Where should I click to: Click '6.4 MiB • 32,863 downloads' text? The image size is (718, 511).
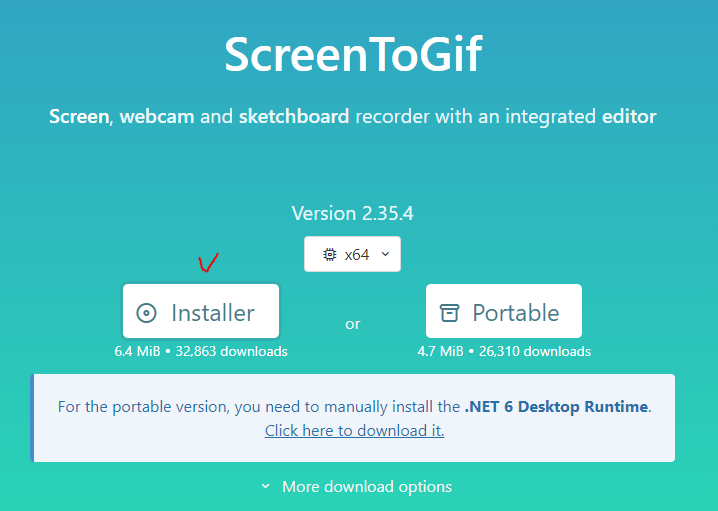coord(201,351)
